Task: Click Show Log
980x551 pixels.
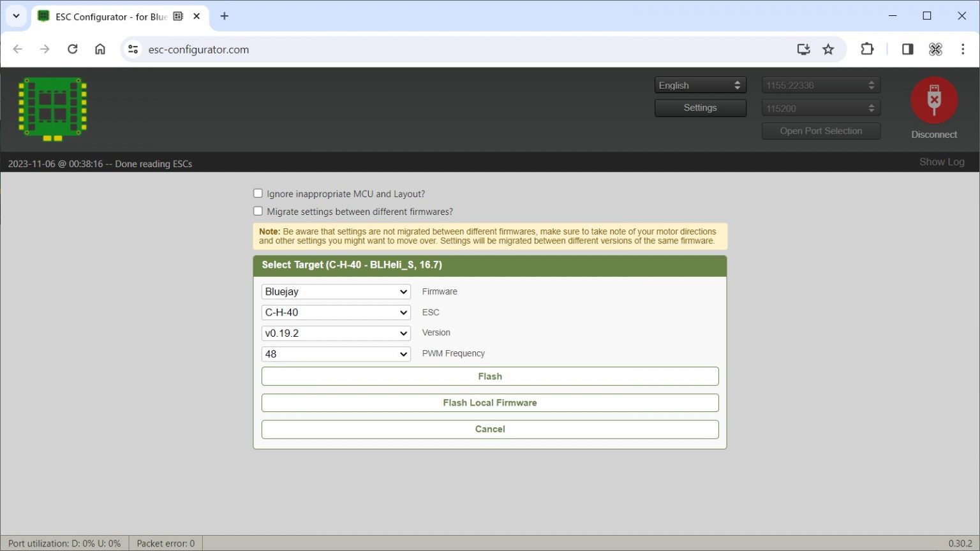Action: [942, 162]
